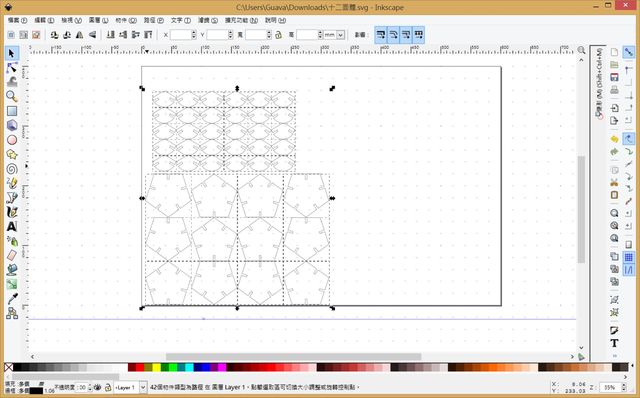Select the Star and polygon tool

click(12, 154)
